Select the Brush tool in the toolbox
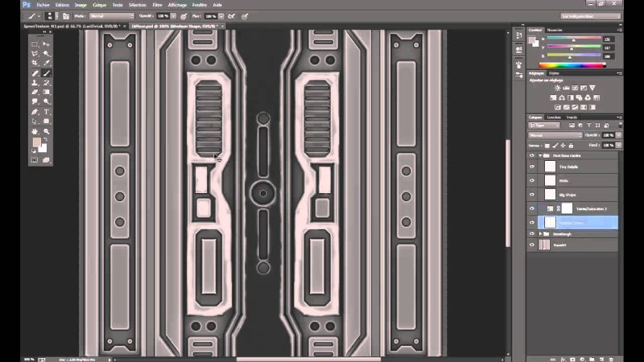The height and width of the screenshot is (362, 644). point(46,73)
